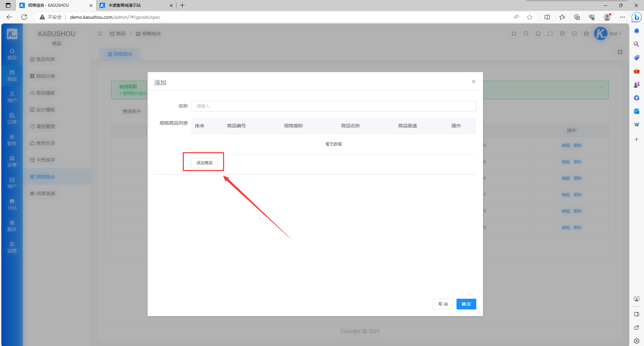Viewport: 644px width, 346px height.
Task: Click 删除 in the last table row
Action: 578,228
